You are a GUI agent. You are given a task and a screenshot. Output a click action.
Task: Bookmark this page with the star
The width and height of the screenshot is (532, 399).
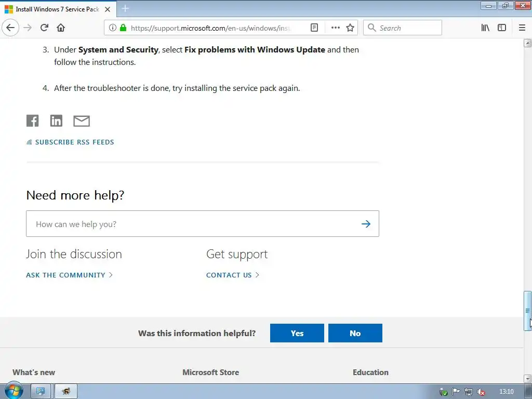pos(350,28)
